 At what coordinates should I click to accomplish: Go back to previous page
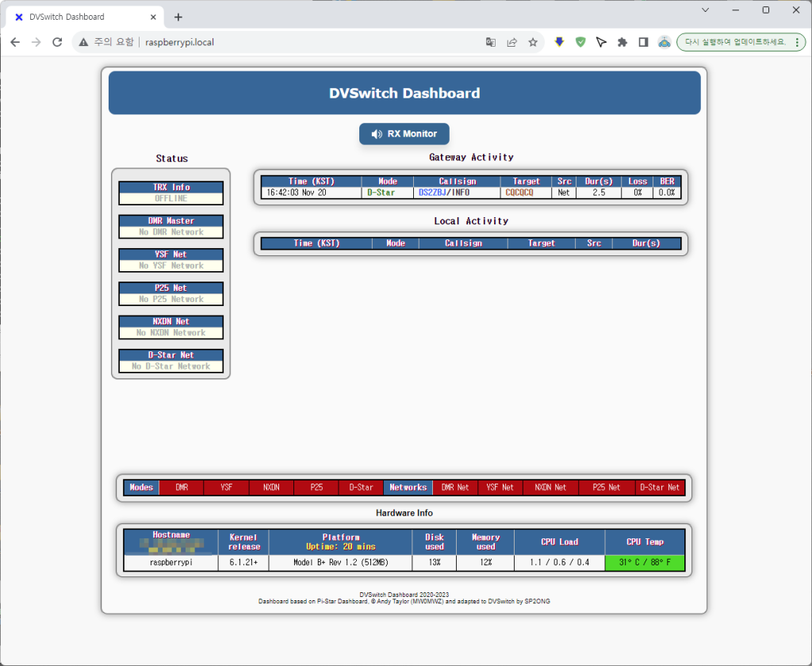click(x=15, y=42)
